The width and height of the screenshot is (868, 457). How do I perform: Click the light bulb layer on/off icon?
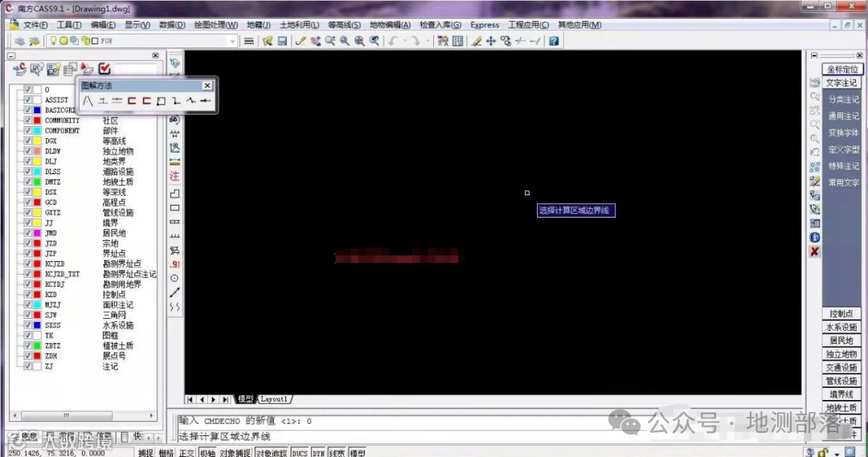[53, 41]
